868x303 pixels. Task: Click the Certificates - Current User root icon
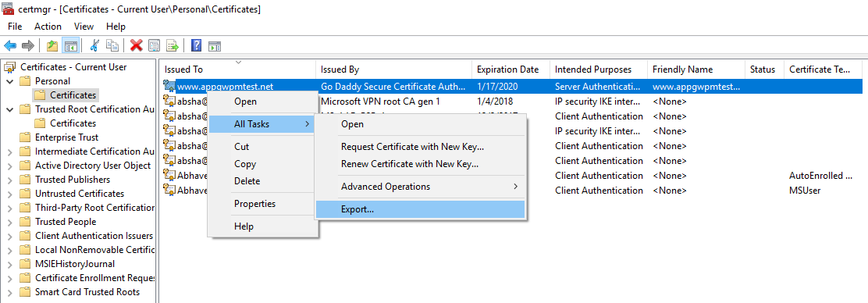pyautogui.click(x=9, y=67)
